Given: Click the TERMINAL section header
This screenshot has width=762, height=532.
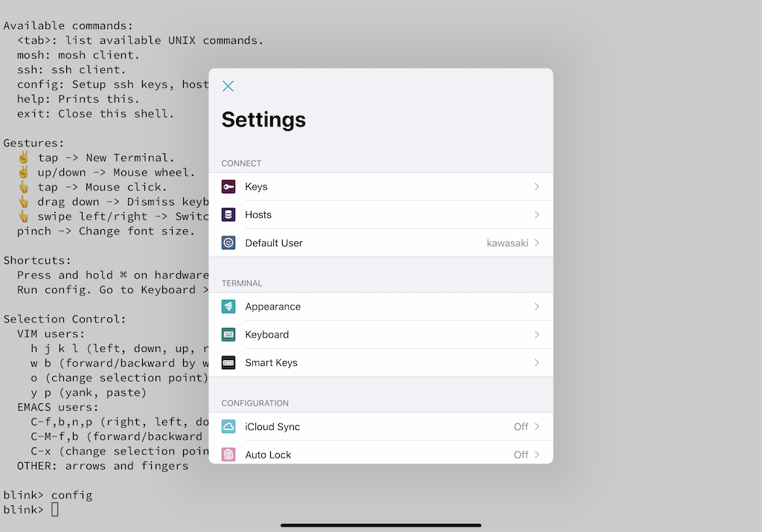Looking at the screenshot, I should coord(242,283).
